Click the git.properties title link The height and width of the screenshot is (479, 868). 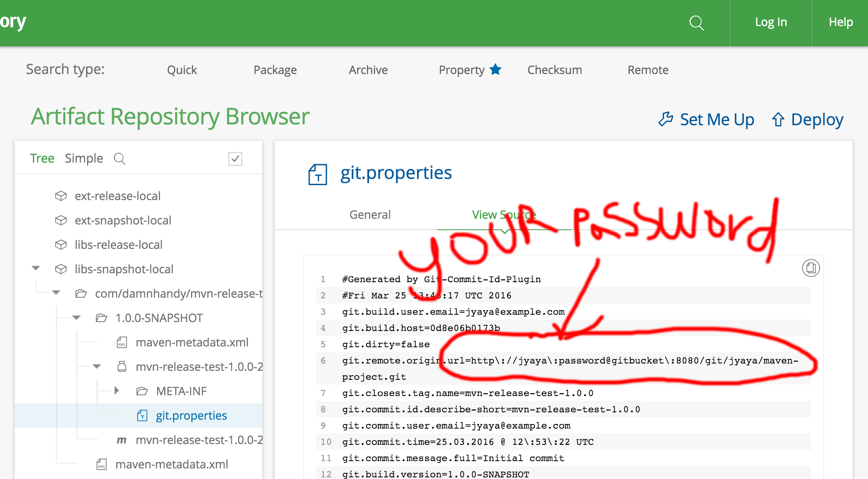396,173
